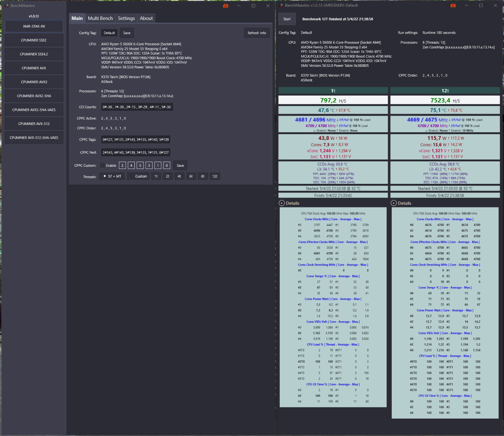Toggle the 4t thread option

click(179, 176)
